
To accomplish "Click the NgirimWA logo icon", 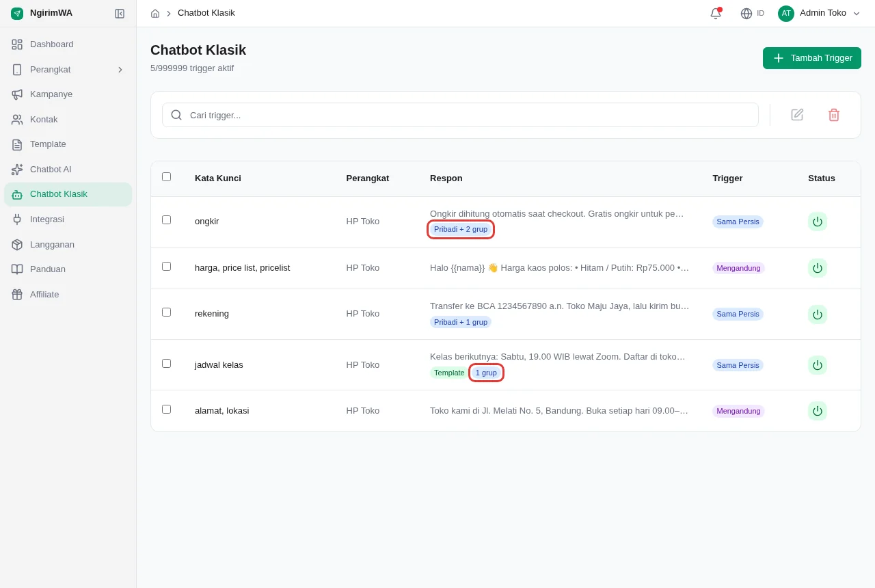I will [x=17, y=14].
